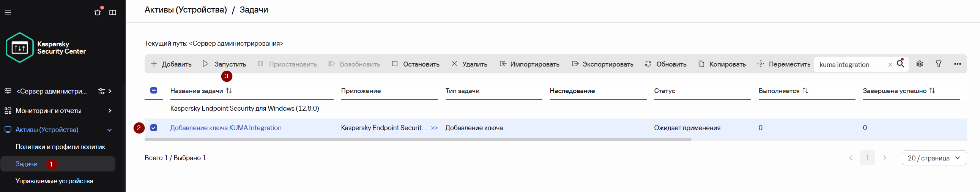Clear the search field with the X icon
This screenshot has height=192, width=980.
[890, 65]
